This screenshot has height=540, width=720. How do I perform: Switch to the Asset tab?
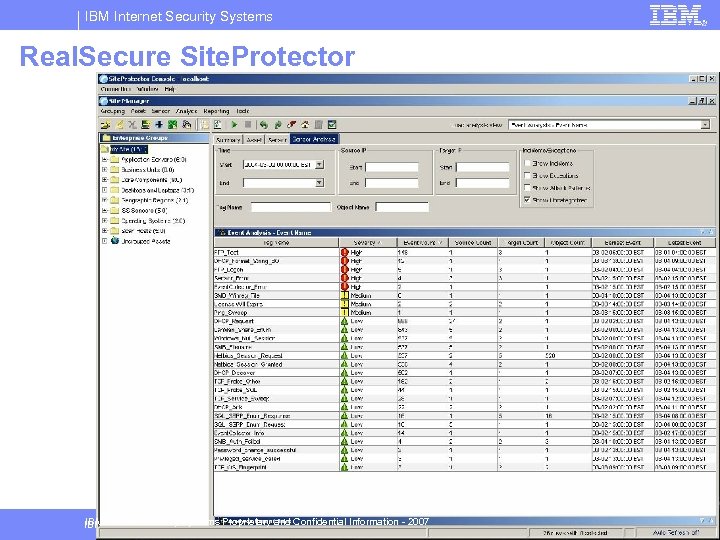click(x=254, y=140)
